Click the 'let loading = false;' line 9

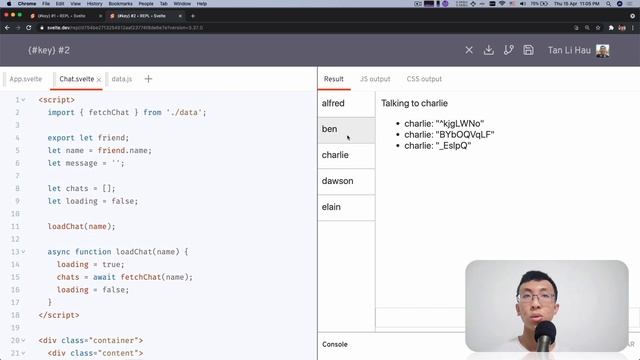93,201
